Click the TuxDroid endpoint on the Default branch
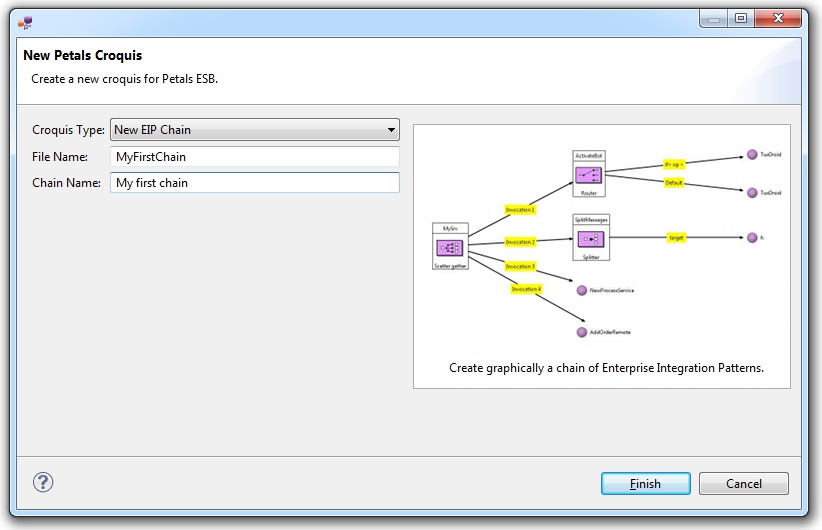This screenshot has height=530, width=822. click(x=751, y=192)
